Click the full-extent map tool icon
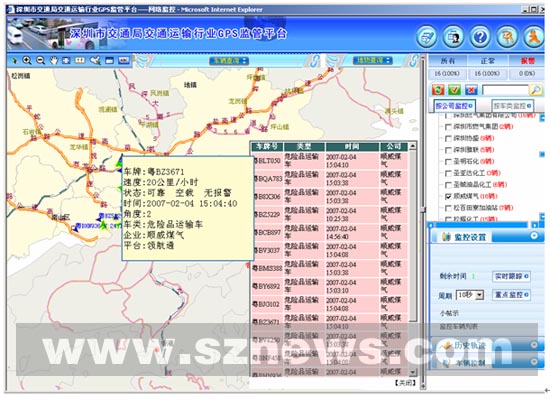This screenshot has width=550, height=399. pos(66,61)
